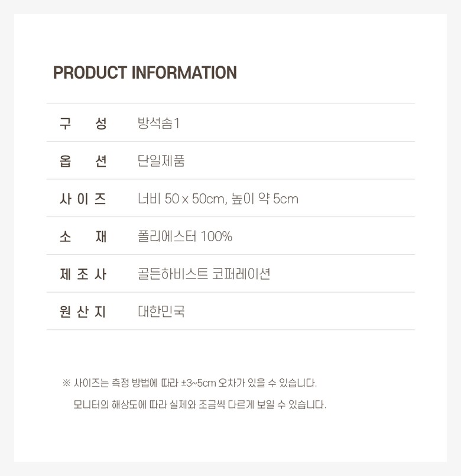Select the 대한민국 origin value
Screen dimensions: 461x476
[161, 312]
